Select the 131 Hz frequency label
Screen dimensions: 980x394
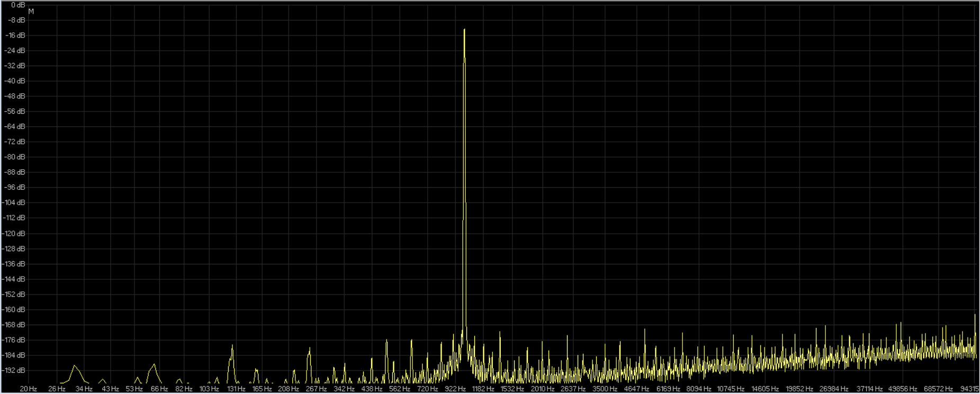coord(236,389)
